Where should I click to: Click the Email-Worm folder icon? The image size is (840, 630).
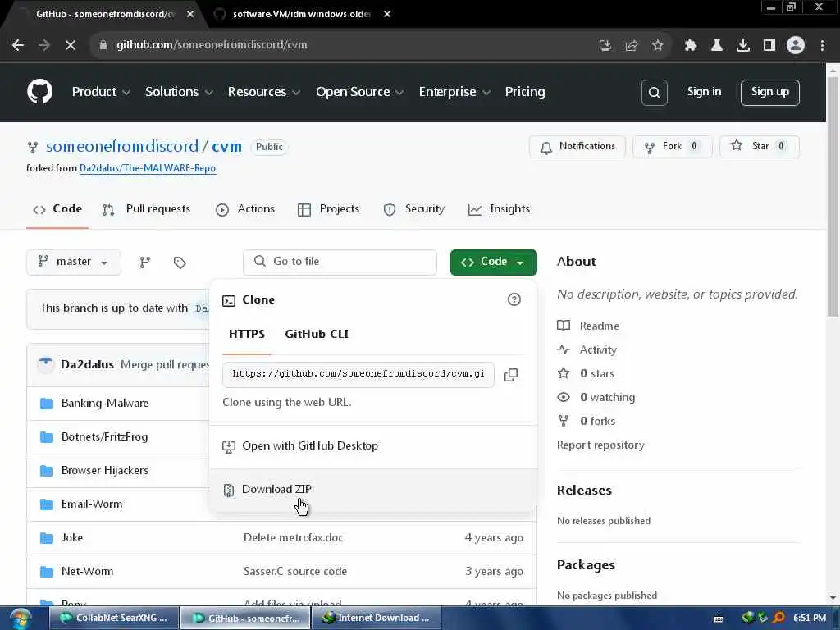coord(47,504)
